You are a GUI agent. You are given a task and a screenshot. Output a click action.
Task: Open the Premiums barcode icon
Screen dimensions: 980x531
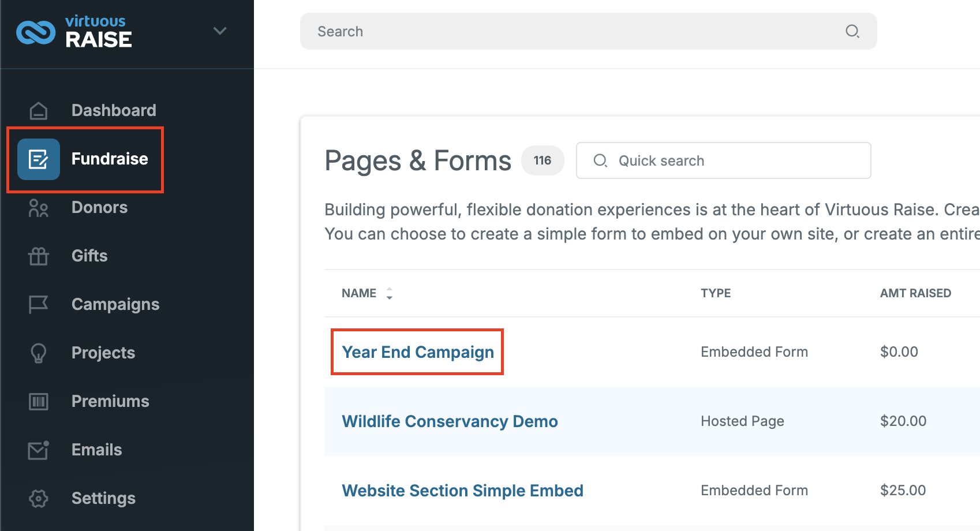(x=39, y=401)
